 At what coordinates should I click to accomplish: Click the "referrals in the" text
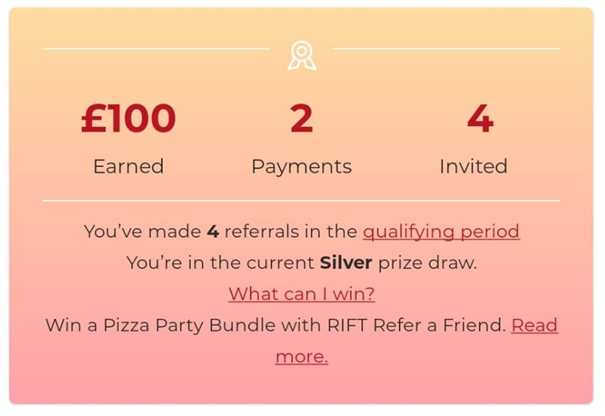click(291, 232)
